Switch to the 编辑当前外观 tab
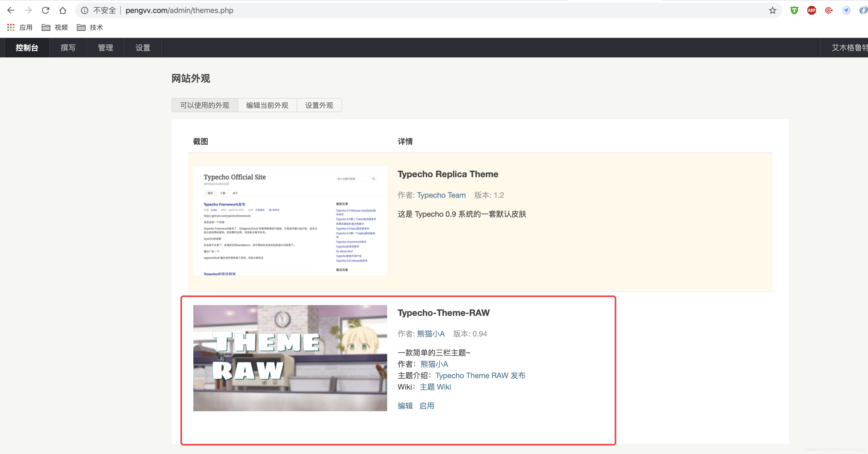The image size is (868, 454). coord(267,105)
